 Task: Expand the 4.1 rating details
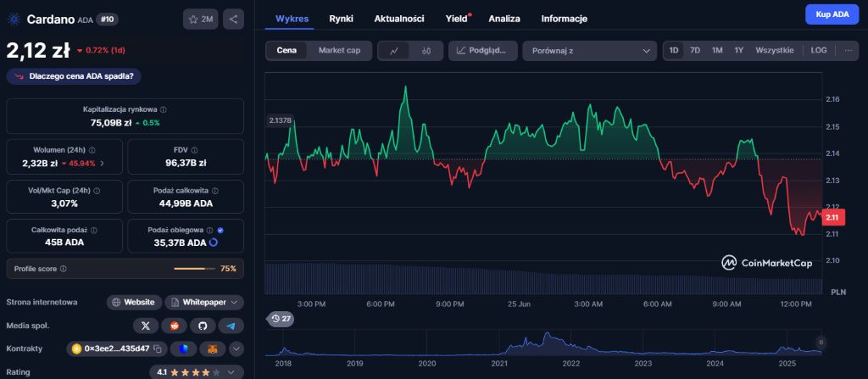click(x=196, y=372)
